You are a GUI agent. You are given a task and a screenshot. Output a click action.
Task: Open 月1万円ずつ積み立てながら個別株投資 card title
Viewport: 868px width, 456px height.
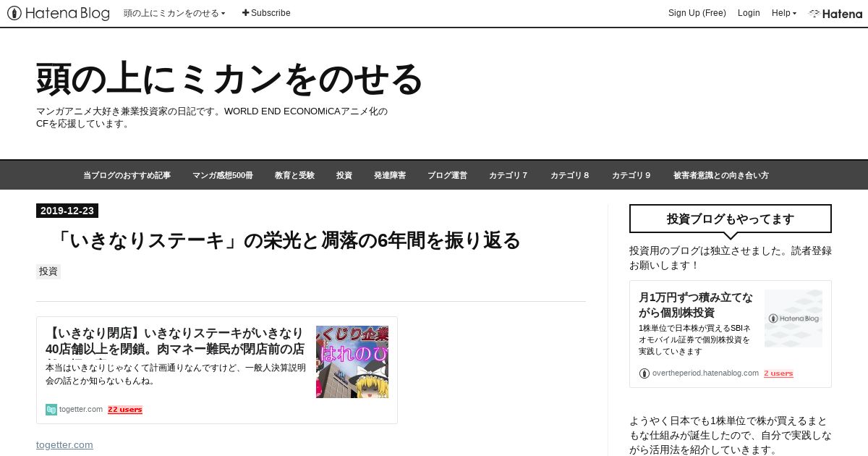[x=696, y=305]
